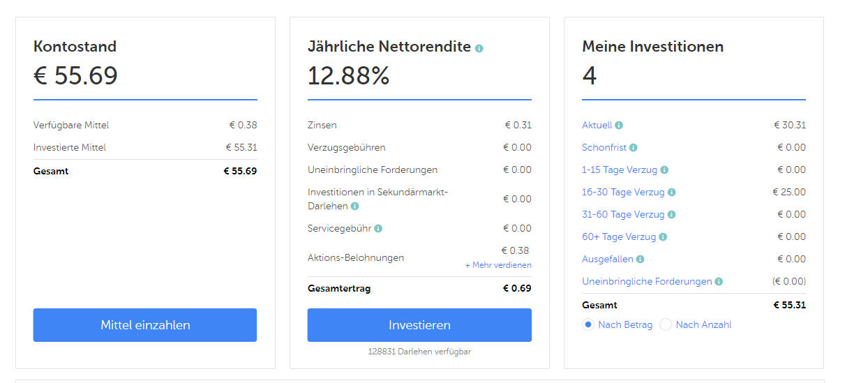Click info icon beside 16-30 Tage Verzug
This screenshot has height=383, width=868.
[x=672, y=193]
